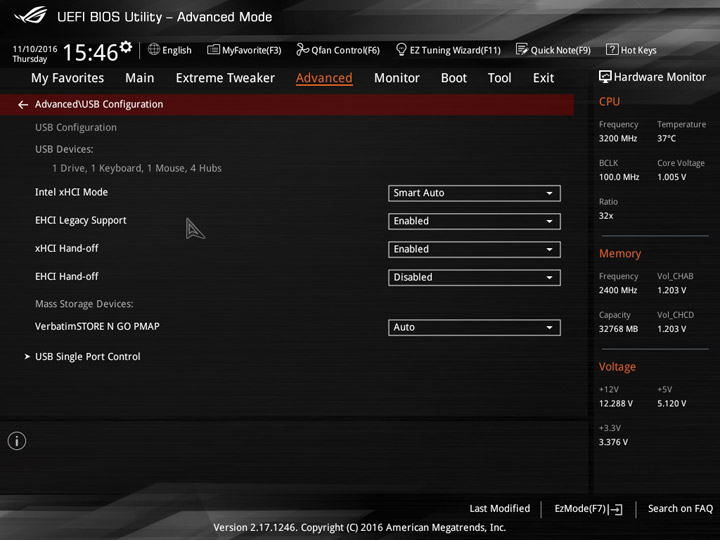Screen dimensions: 720x540
Task: Click Last Modified button
Action: (x=500, y=508)
